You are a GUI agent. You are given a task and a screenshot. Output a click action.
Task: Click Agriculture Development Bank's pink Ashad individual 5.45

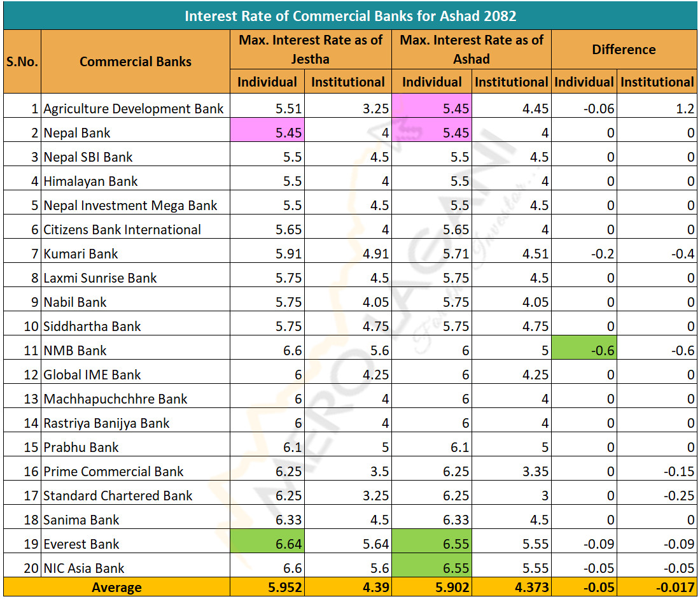431,106
